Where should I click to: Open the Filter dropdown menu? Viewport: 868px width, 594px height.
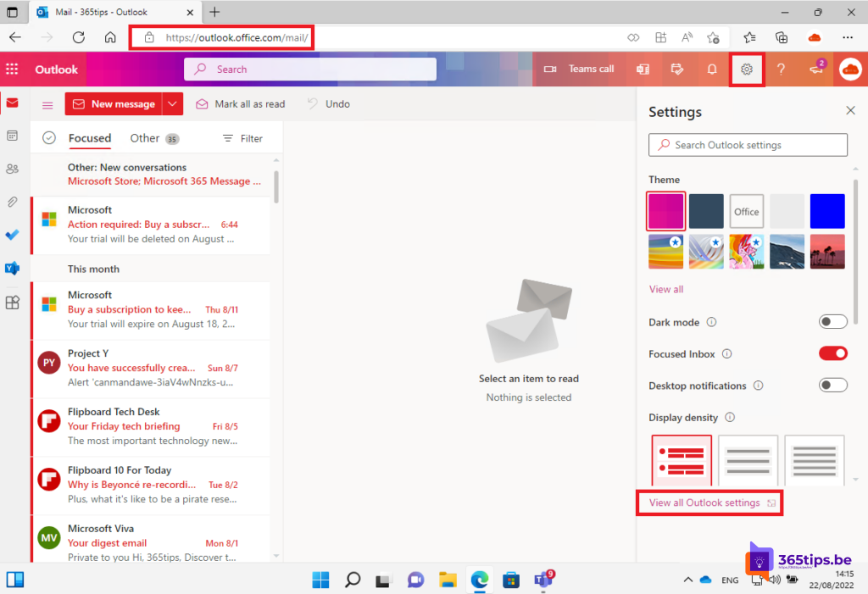242,138
